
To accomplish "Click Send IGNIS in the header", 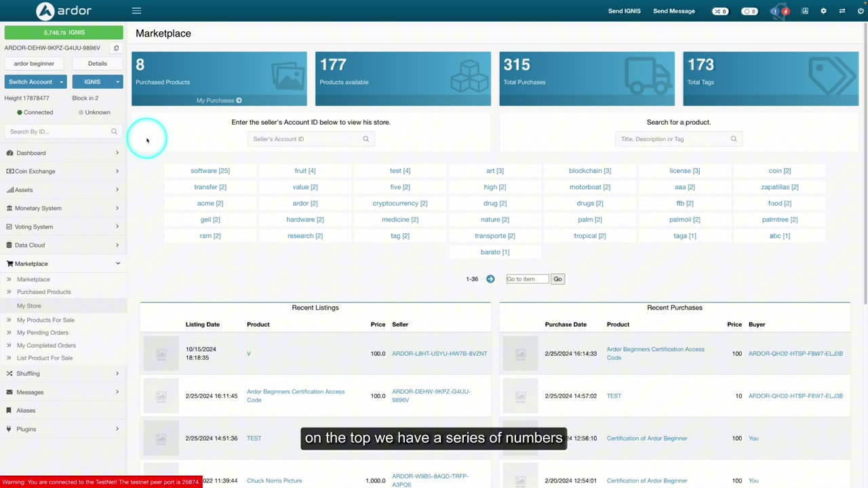I will tap(625, 11).
